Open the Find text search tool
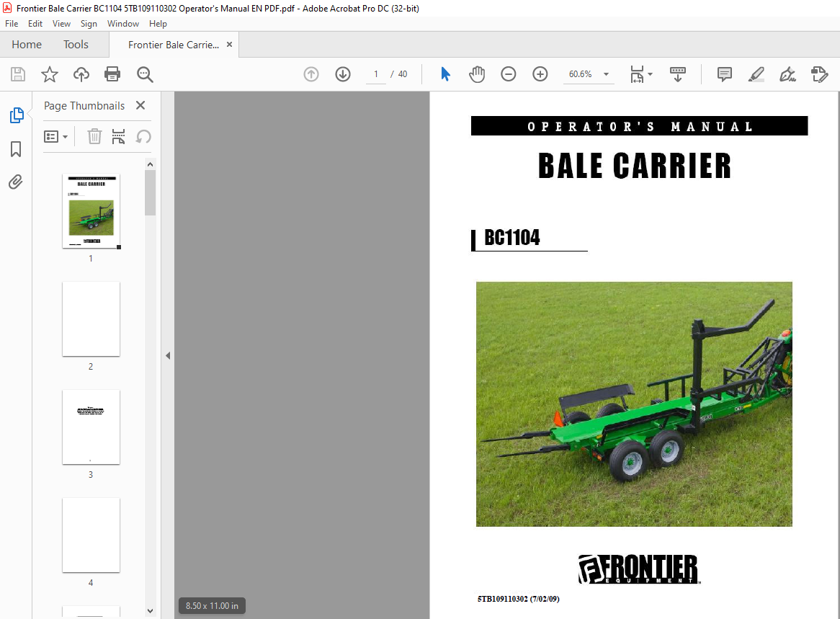This screenshot has height=619, width=840. coord(145,74)
